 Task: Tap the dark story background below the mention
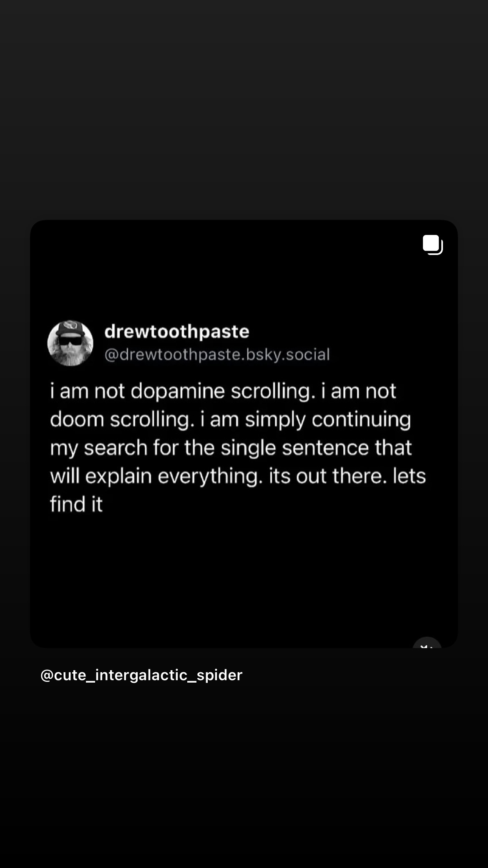coord(244,776)
